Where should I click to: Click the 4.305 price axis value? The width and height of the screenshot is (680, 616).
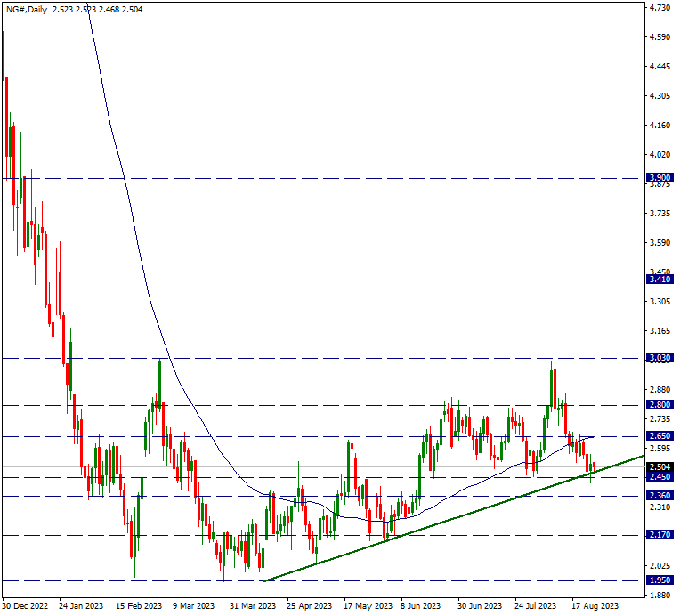tap(660, 96)
